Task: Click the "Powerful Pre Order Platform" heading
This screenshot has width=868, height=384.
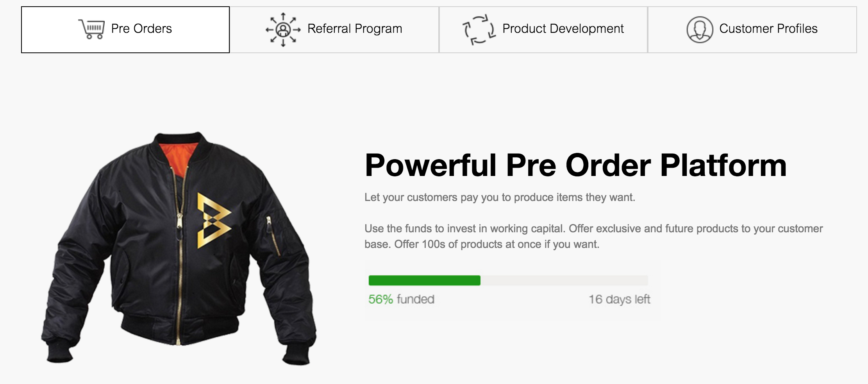Action: click(575, 165)
